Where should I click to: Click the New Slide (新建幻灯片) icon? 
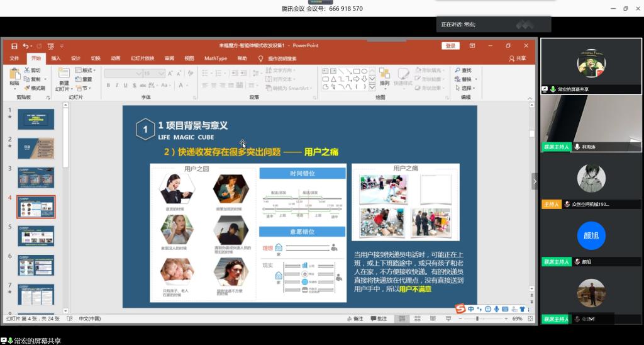point(64,76)
